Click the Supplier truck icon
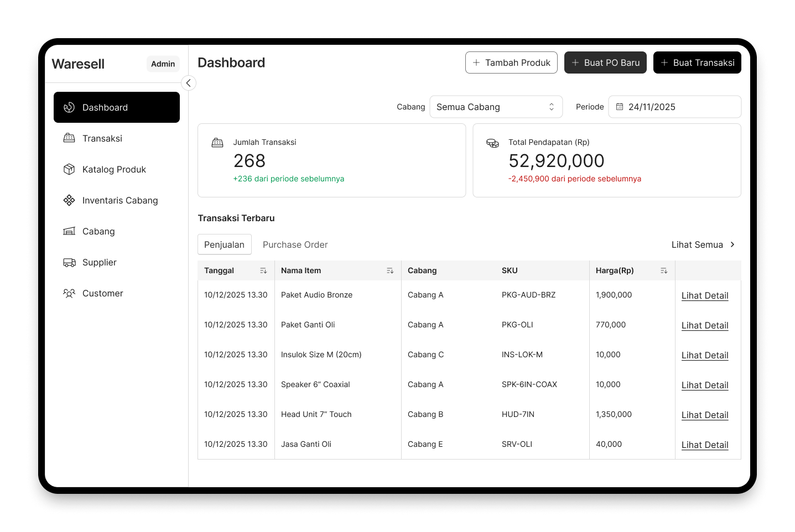This screenshot has height=532, width=795. (69, 262)
